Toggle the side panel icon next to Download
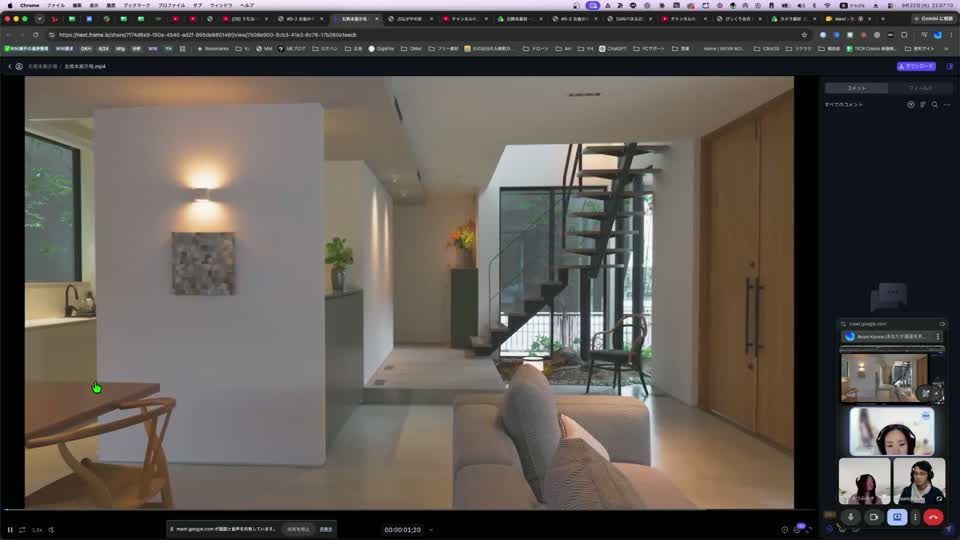960x540 pixels. pos(950,66)
